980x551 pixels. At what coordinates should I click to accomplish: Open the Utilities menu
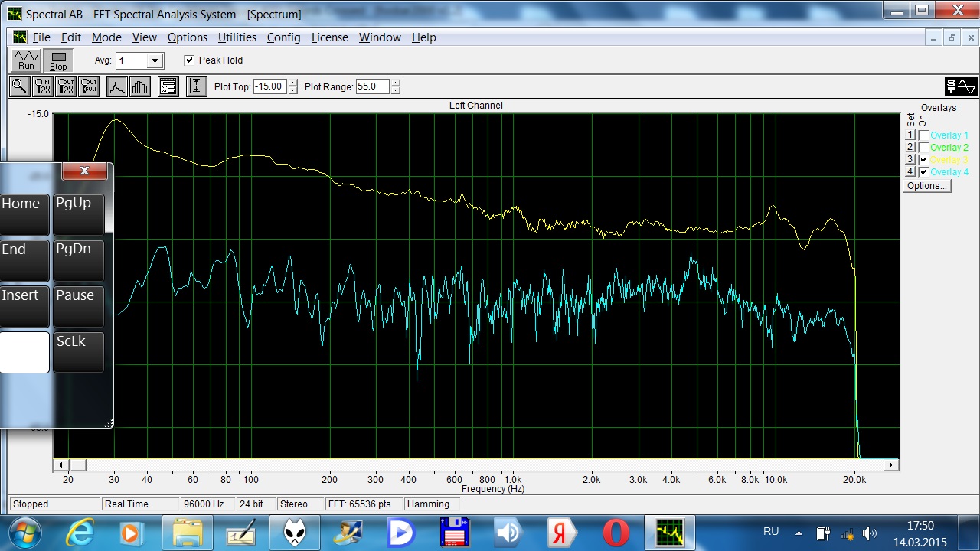click(x=237, y=37)
